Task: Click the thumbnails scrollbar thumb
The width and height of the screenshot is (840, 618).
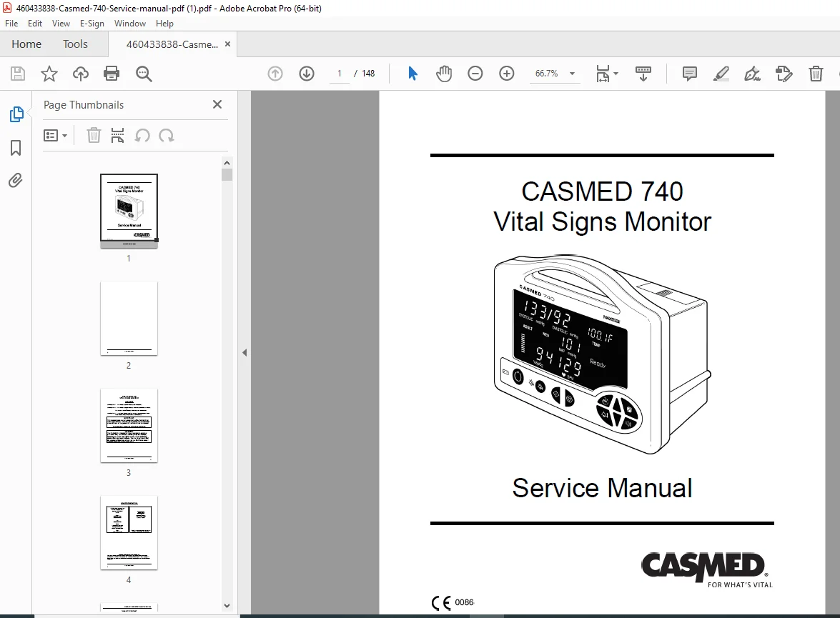Action: click(x=227, y=174)
